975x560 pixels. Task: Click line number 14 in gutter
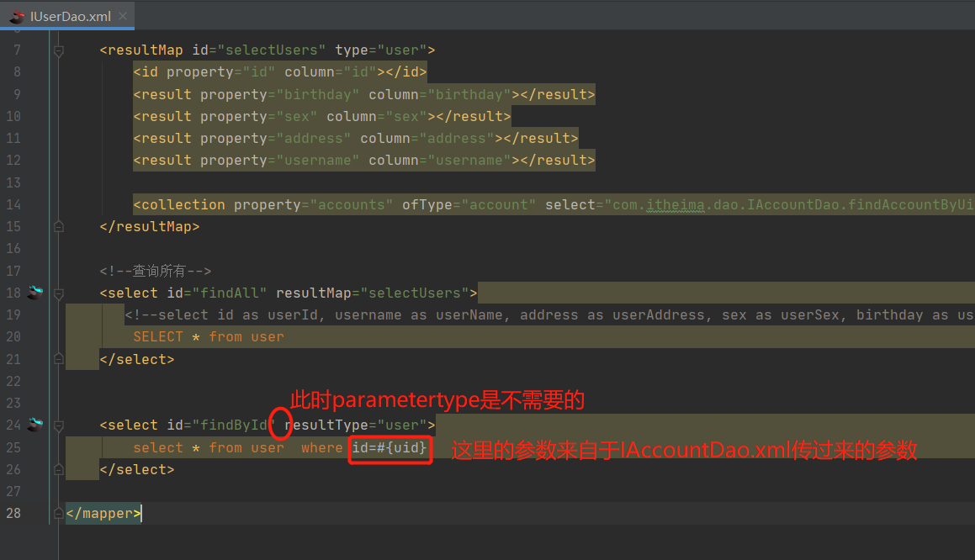point(13,204)
